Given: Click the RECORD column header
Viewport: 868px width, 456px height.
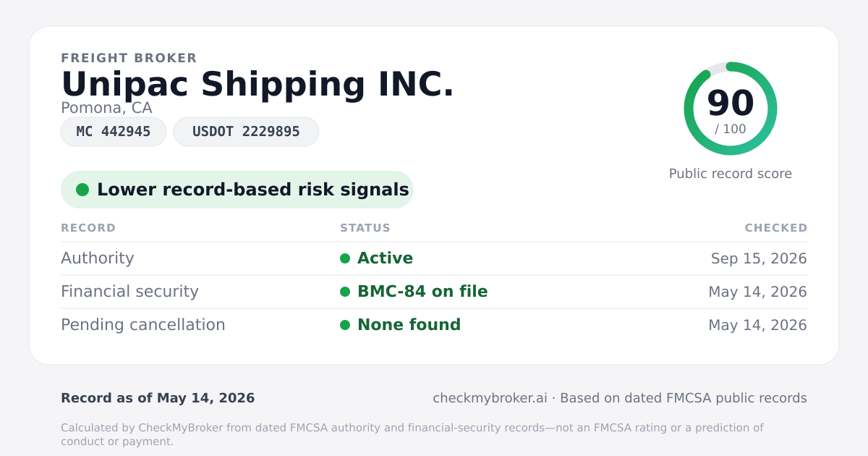Looking at the screenshot, I should pyautogui.click(x=88, y=228).
